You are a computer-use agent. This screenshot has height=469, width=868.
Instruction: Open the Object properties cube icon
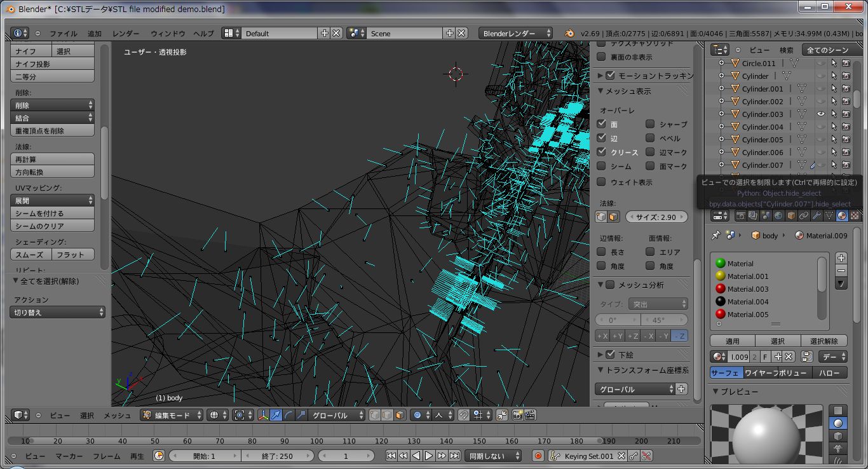click(x=792, y=215)
